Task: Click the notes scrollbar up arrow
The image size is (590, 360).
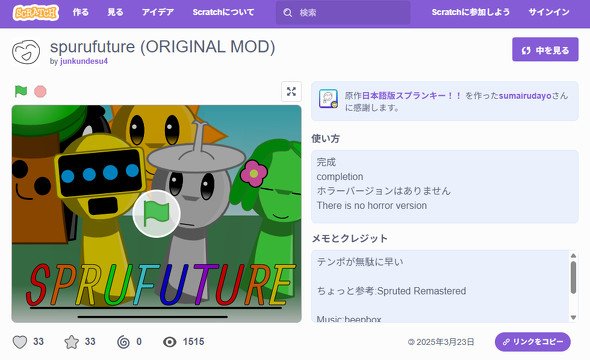Action: click(573, 255)
